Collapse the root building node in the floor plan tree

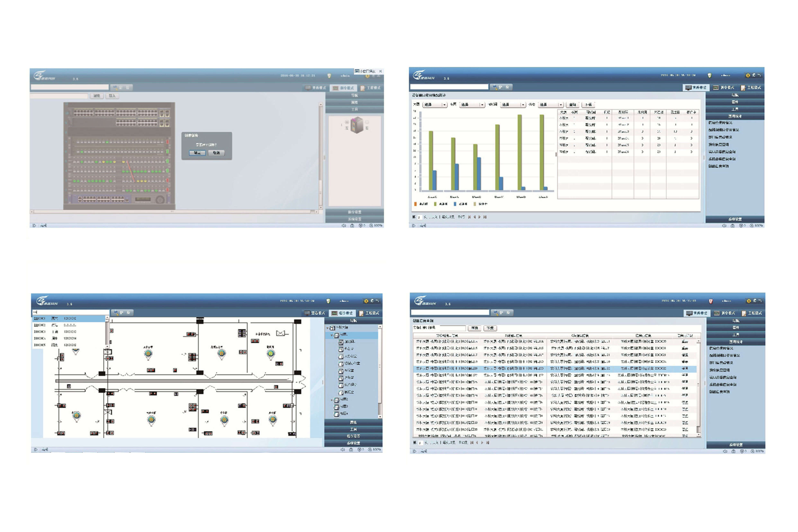tap(328, 328)
